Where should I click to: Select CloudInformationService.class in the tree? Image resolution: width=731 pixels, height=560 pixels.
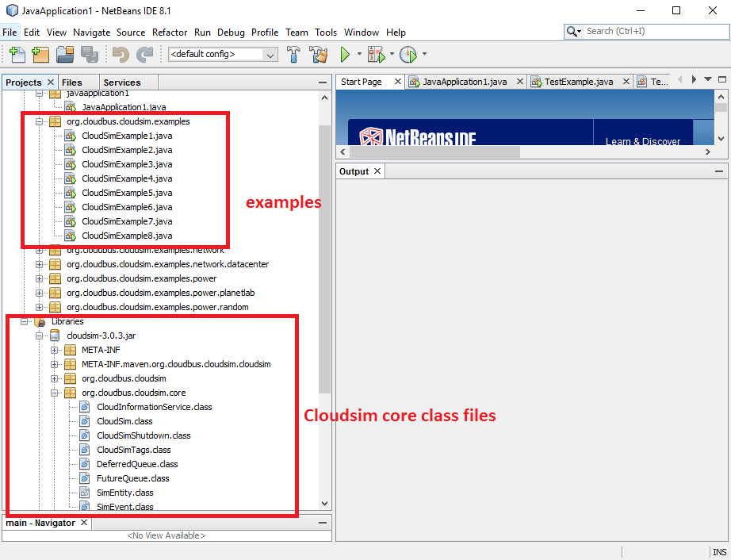(155, 407)
